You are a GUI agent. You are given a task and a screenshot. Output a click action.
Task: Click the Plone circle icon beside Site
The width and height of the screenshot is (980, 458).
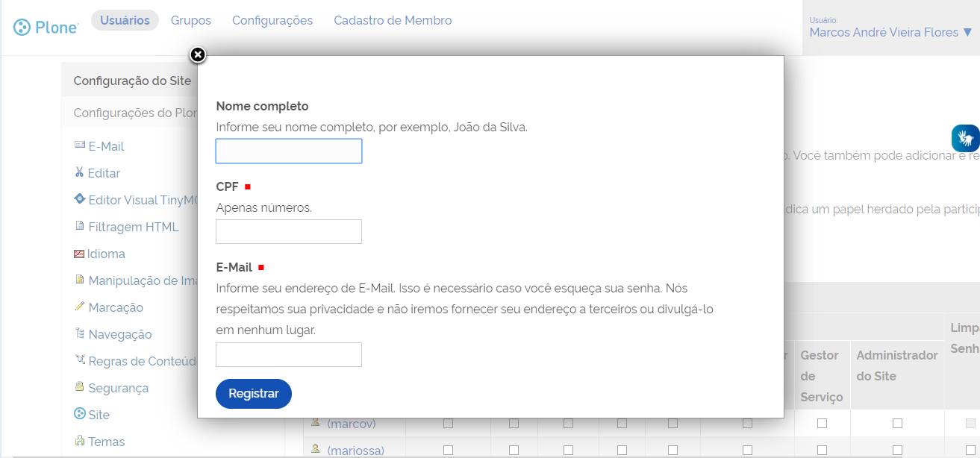(x=79, y=414)
